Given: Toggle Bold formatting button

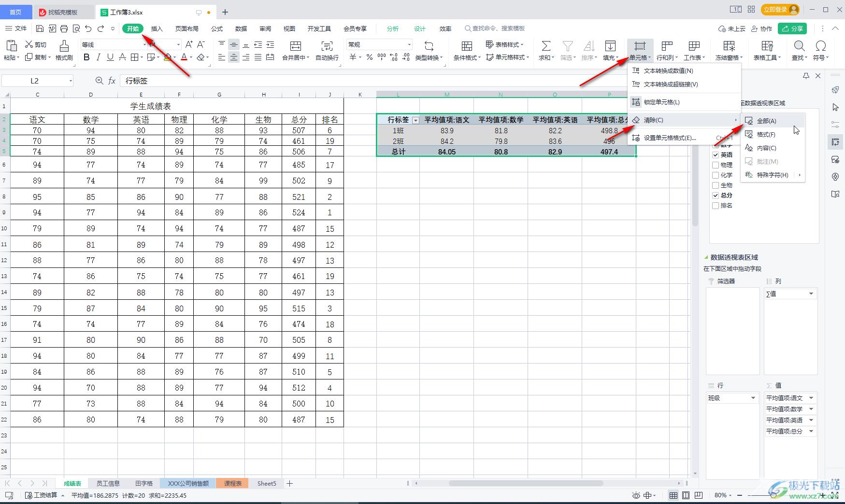Looking at the screenshot, I should pos(86,57).
